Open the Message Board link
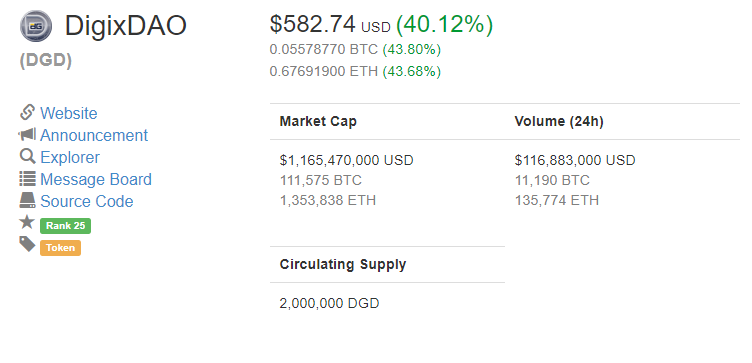The height and width of the screenshot is (363, 752). click(96, 179)
